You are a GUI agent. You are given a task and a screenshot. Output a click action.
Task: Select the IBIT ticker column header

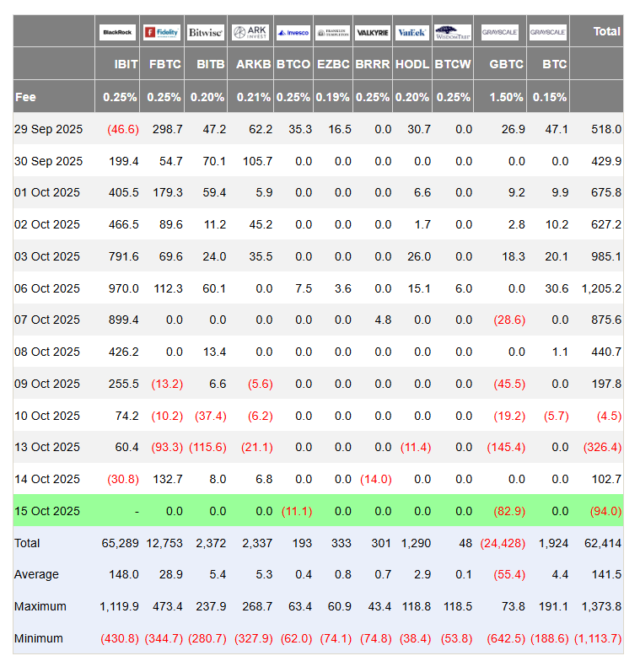[126, 64]
